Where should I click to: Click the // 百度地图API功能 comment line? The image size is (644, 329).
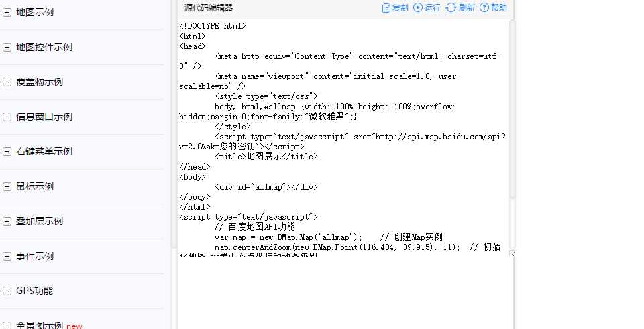coord(255,227)
